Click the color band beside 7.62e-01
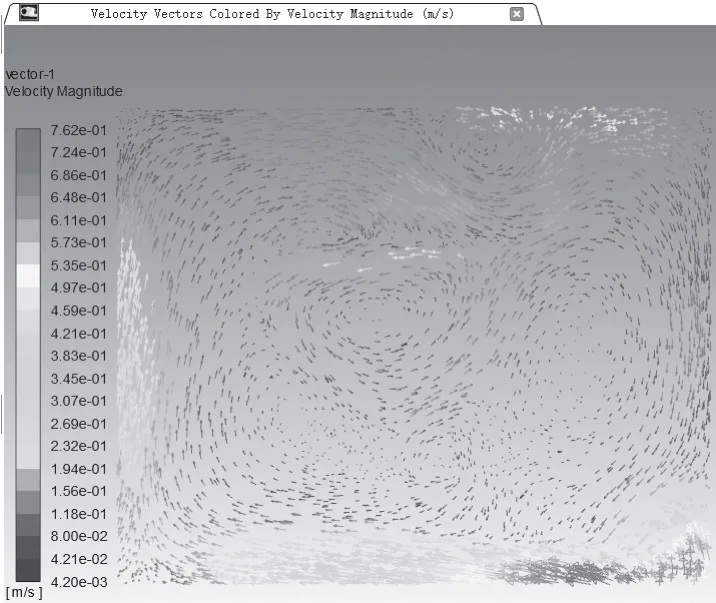 tap(28, 140)
